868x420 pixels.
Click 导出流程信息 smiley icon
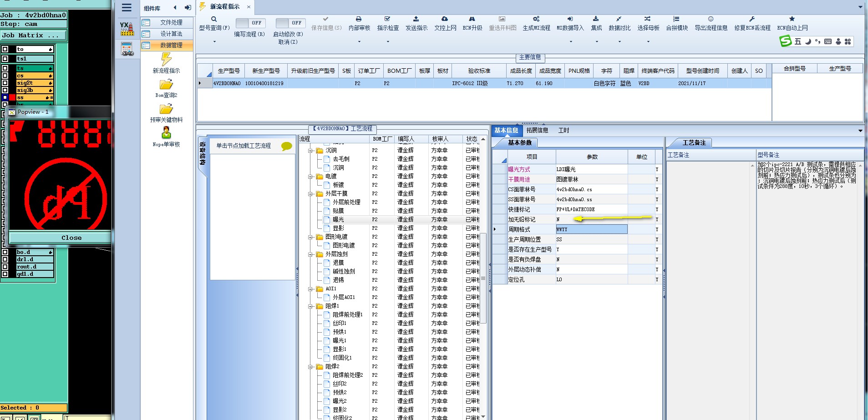tap(711, 19)
